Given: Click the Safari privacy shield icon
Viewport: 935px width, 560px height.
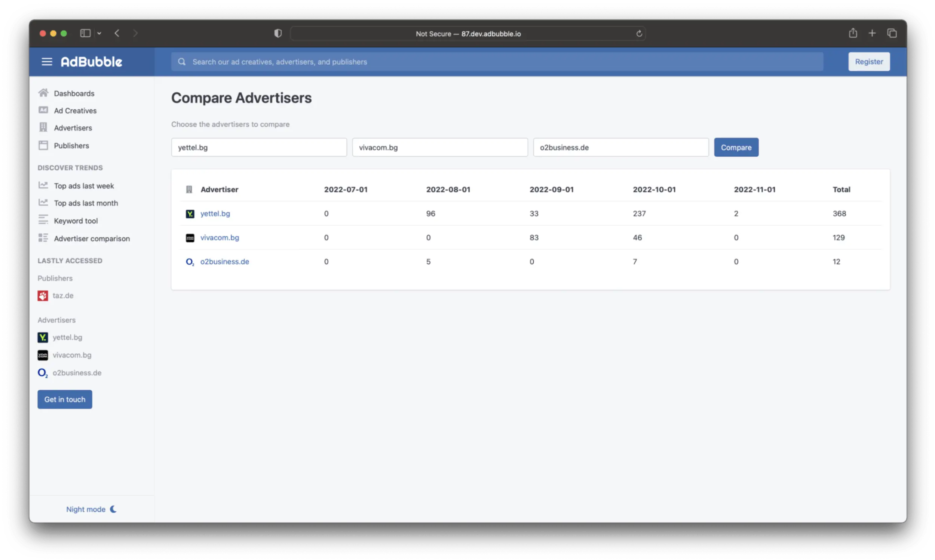Looking at the screenshot, I should tap(278, 33).
